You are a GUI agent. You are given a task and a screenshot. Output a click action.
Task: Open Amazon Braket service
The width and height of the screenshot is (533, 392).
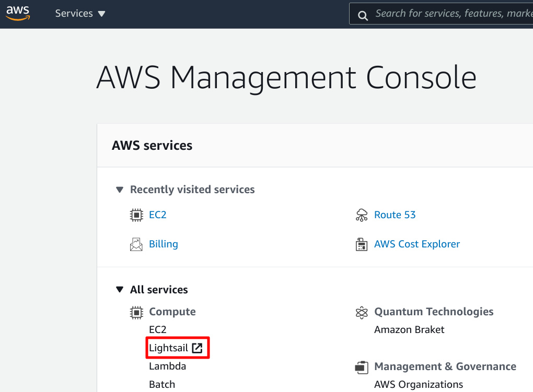pyautogui.click(x=409, y=329)
